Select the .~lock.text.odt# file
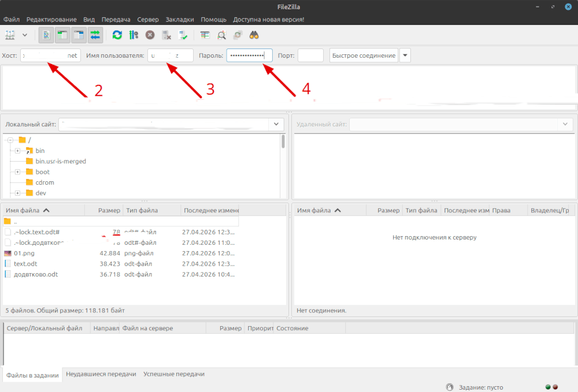 click(x=121, y=232)
